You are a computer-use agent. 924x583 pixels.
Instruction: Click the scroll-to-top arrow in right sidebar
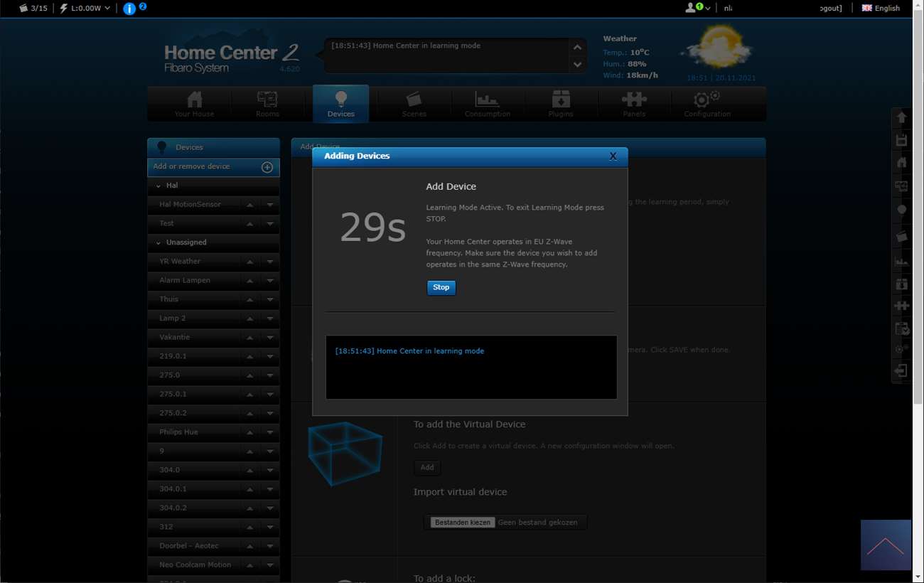click(901, 117)
